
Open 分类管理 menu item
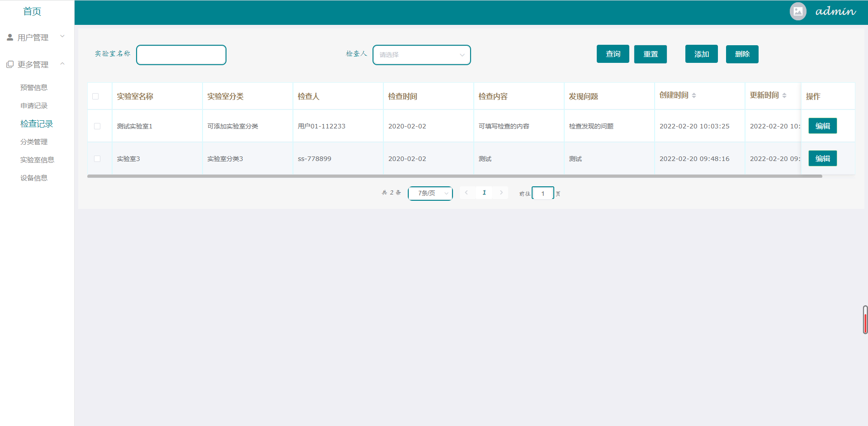tap(34, 142)
